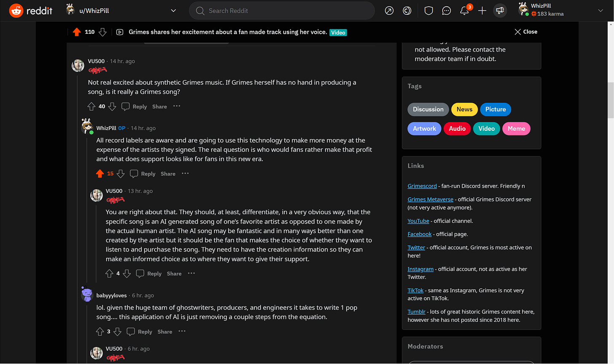Reply to VU500's 40-point comment
The height and width of the screenshot is (364, 614).
[135, 107]
